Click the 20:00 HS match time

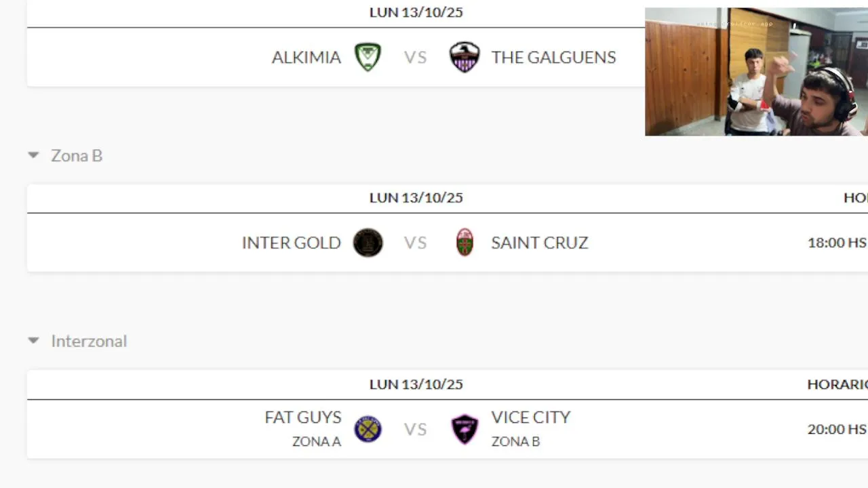837,429
